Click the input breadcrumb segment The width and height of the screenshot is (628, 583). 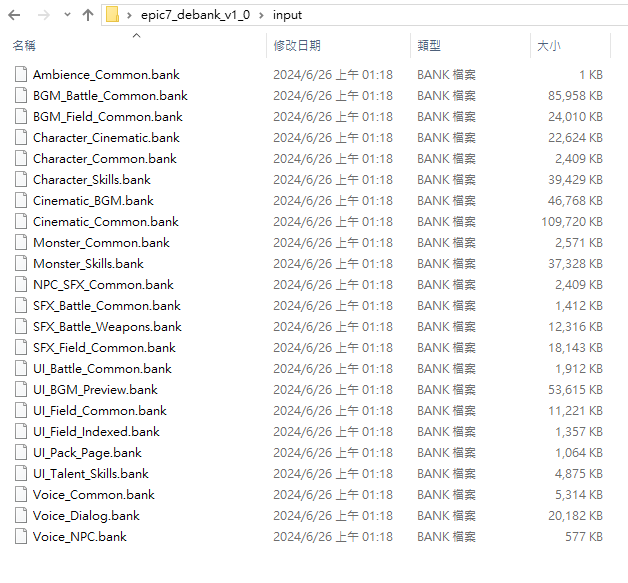click(x=287, y=15)
